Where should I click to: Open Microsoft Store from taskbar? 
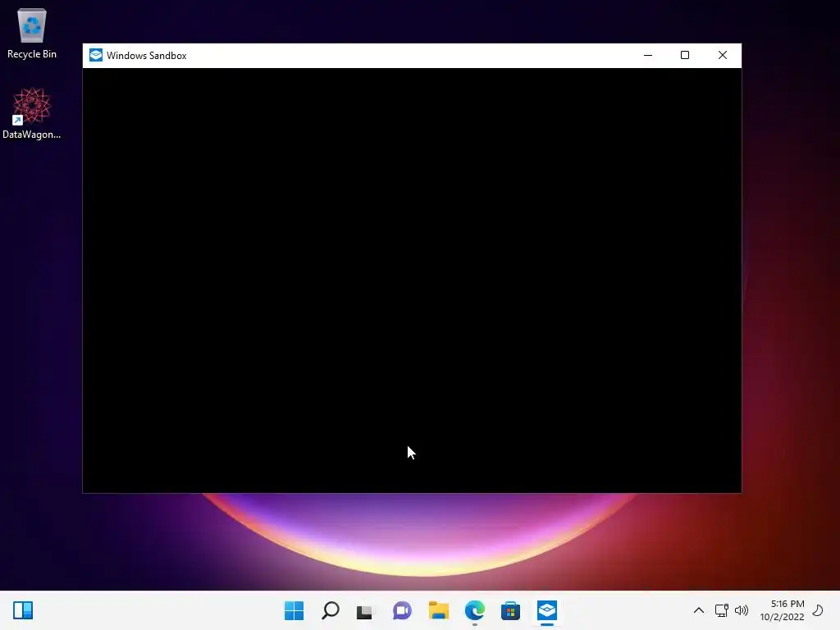(510, 610)
